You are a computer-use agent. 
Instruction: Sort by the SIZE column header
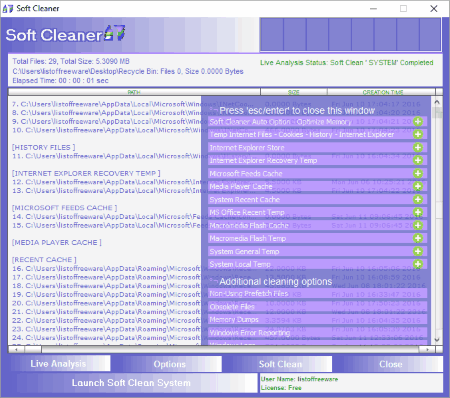pos(294,92)
